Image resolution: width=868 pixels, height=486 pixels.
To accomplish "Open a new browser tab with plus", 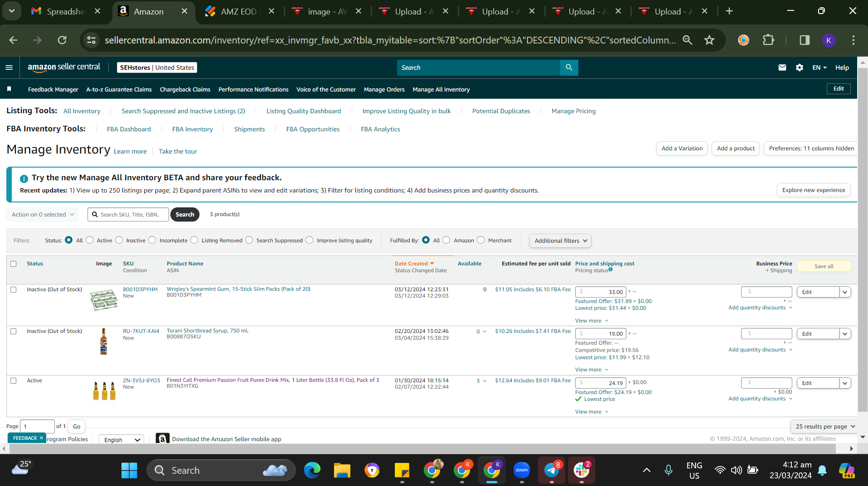I will 729,11.
